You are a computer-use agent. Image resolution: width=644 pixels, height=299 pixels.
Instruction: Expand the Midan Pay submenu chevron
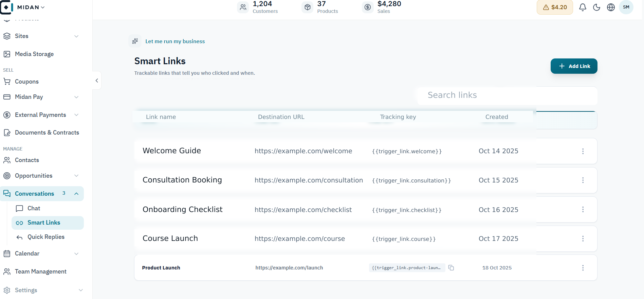76,97
